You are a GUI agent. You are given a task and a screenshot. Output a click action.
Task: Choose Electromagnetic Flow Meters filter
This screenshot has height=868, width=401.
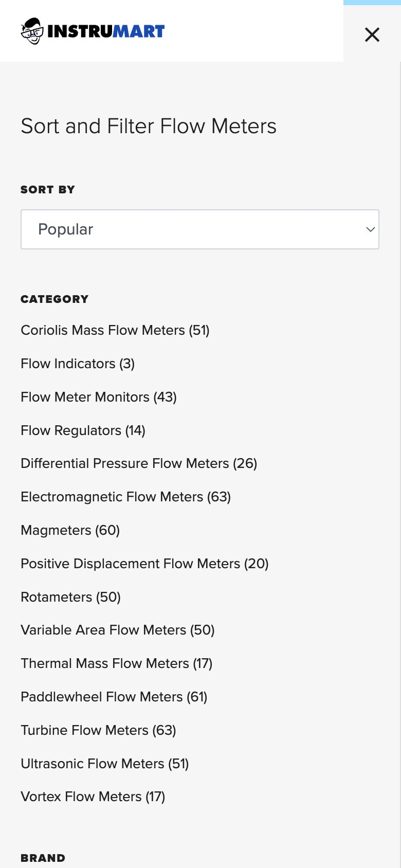click(126, 497)
